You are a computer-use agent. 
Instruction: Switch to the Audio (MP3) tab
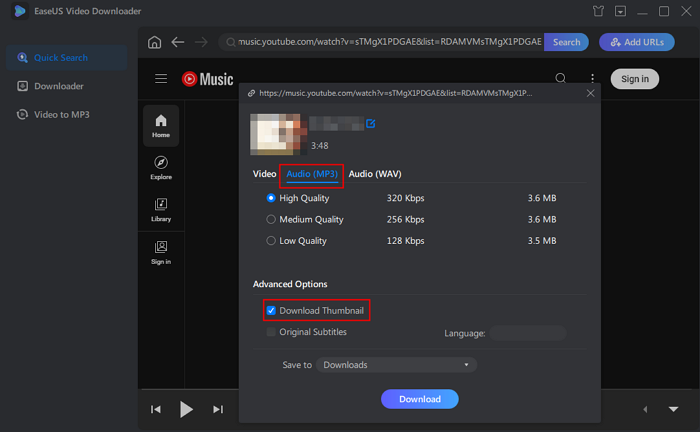(312, 174)
